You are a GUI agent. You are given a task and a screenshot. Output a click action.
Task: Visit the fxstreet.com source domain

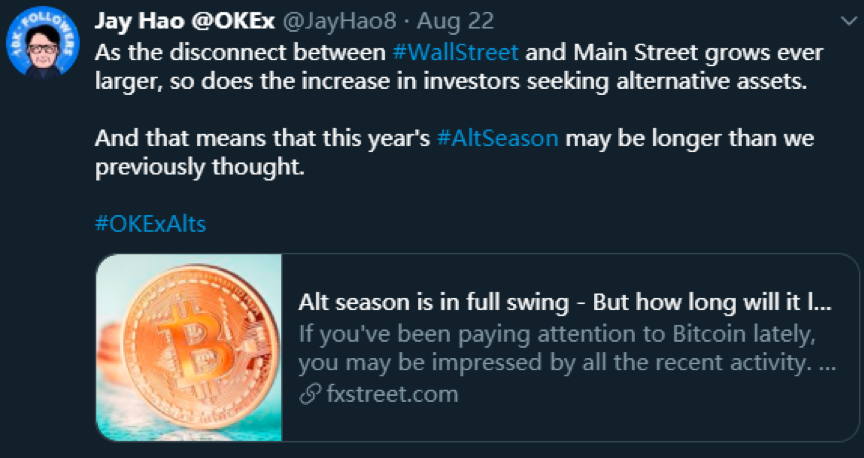pos(392,395)
